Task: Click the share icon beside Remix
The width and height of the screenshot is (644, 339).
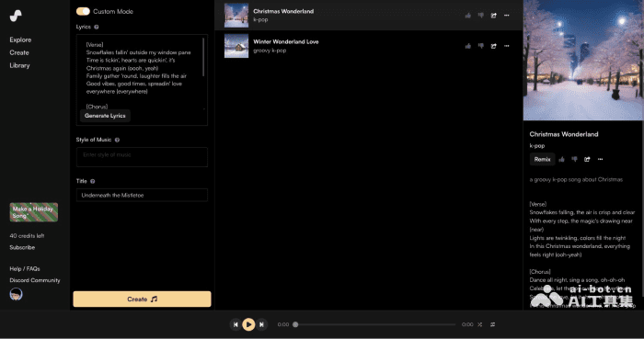Action: tap(587, 159)
